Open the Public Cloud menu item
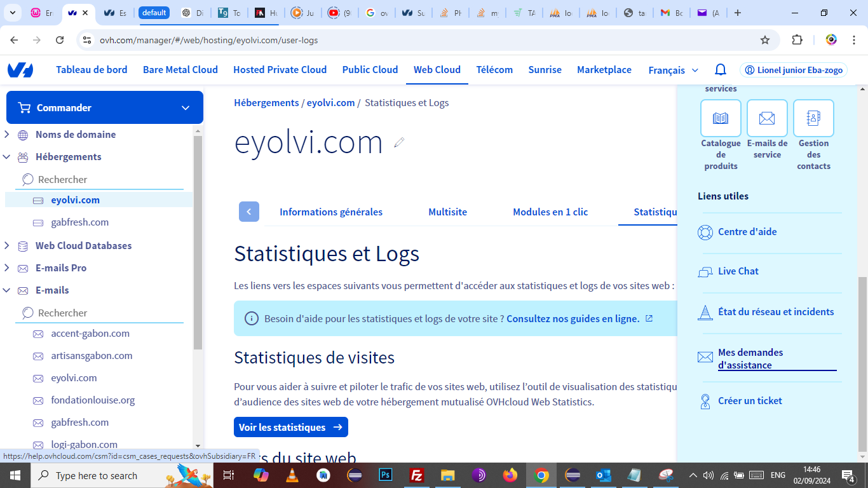The width and height of the screenshot is (868, 488). coord(370,70)
